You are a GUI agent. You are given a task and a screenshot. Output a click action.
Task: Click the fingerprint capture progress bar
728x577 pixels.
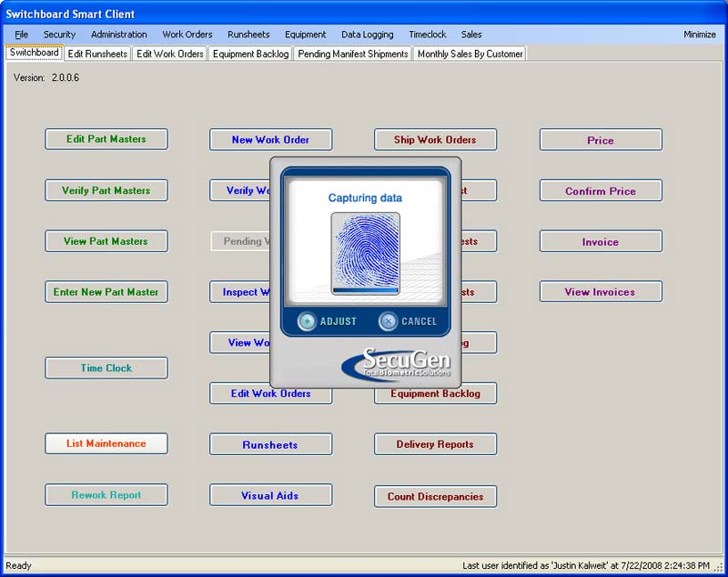[366, 290]
